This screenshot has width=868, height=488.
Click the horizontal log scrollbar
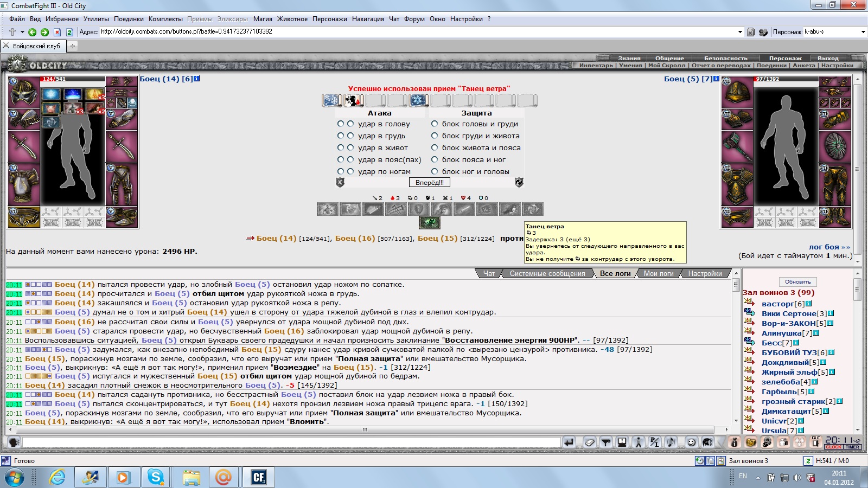(365, 429)
